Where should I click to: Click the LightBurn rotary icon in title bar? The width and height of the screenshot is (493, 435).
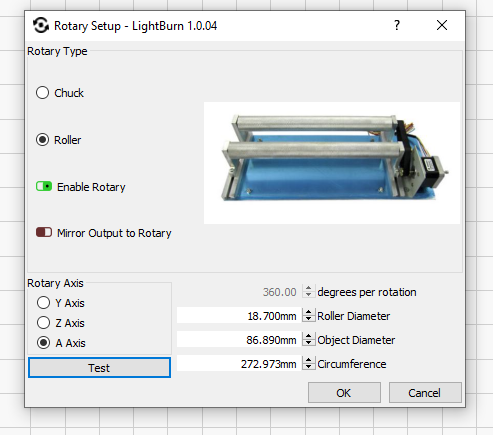pos(41,25)
